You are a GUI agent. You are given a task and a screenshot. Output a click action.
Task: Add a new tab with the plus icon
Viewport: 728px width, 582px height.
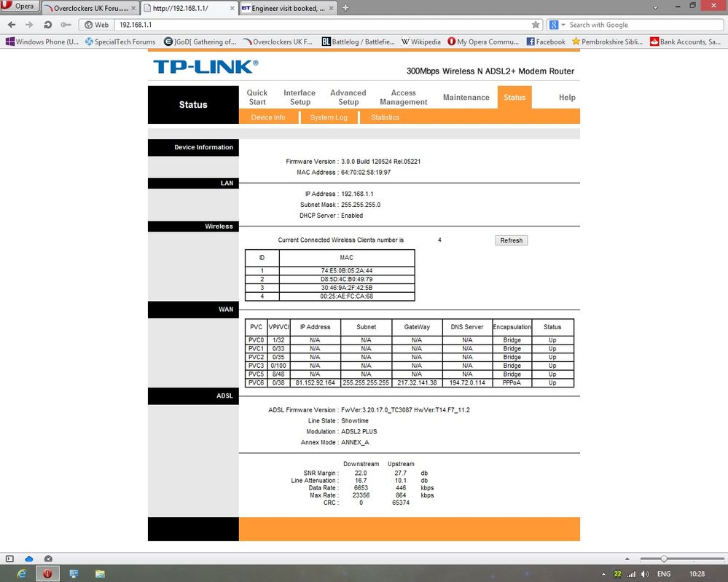[x=345, y=8]
